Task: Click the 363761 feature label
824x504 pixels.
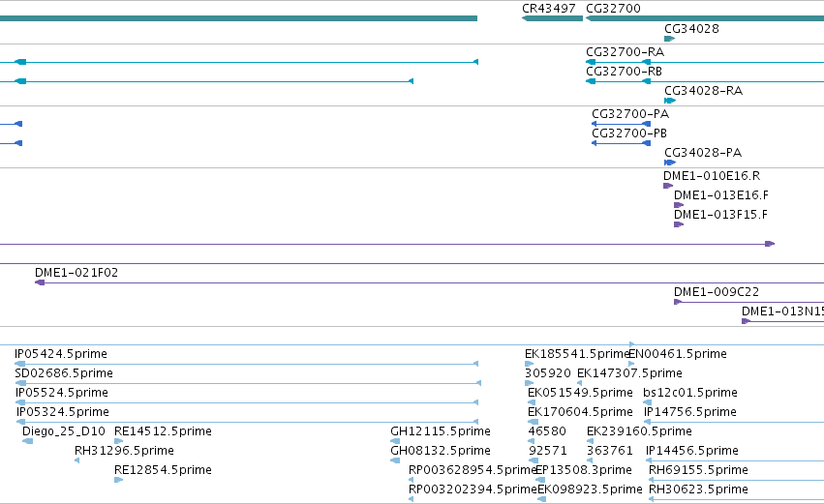Action: [x=610, y=451]
